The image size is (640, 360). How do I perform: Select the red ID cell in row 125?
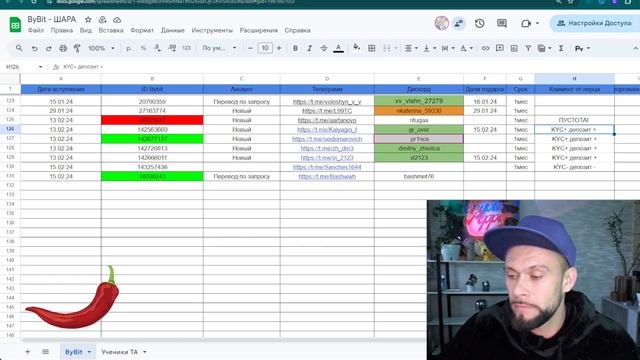coord(152,120)
